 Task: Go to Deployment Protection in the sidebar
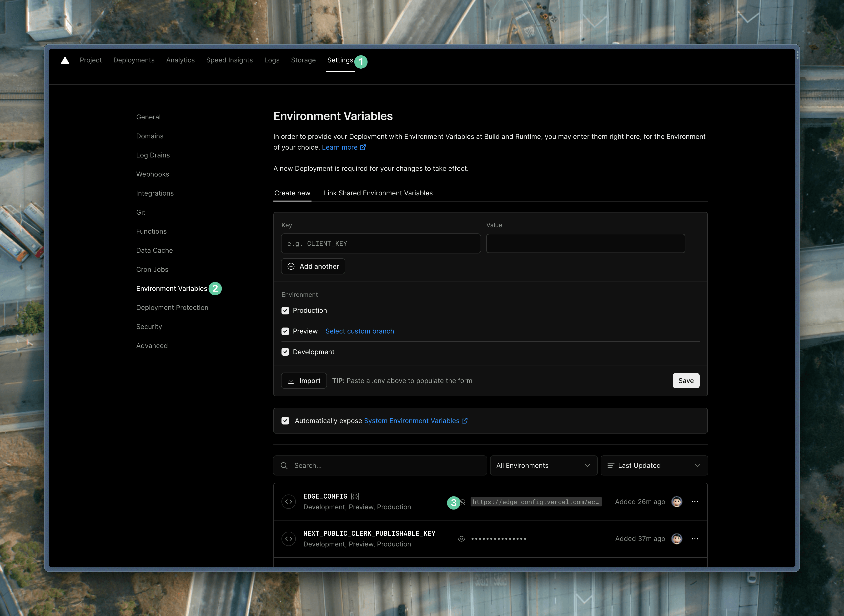[172, 308]
